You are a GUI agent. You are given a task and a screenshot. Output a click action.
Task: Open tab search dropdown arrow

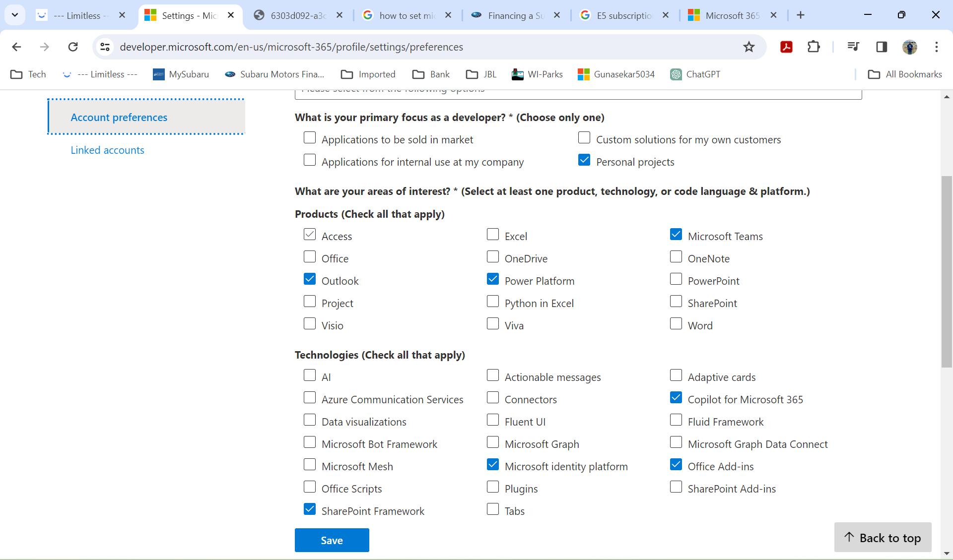coord(15,15)
